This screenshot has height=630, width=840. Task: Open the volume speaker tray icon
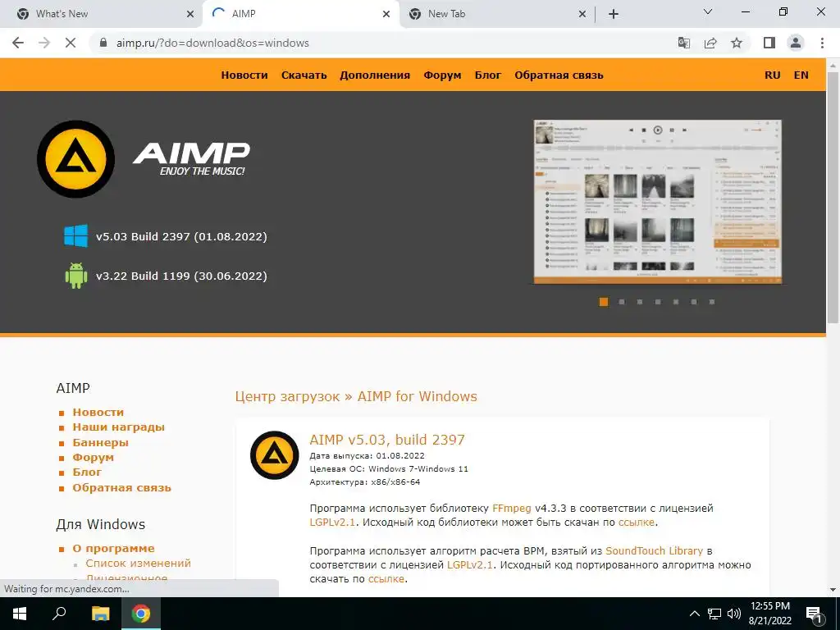(734, 614)
